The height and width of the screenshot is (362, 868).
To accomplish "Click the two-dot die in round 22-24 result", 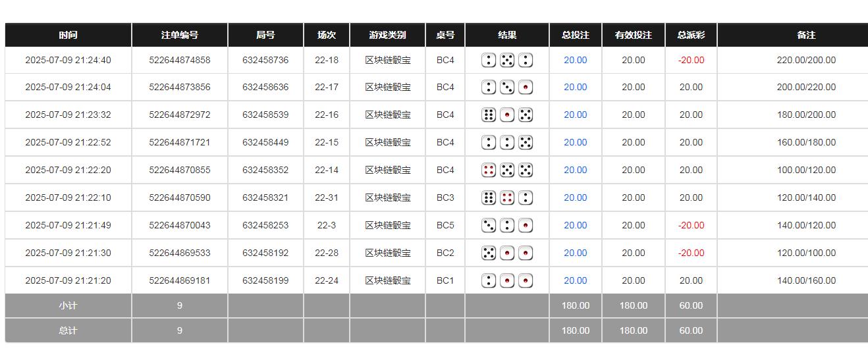I will (x=489, y=280).
